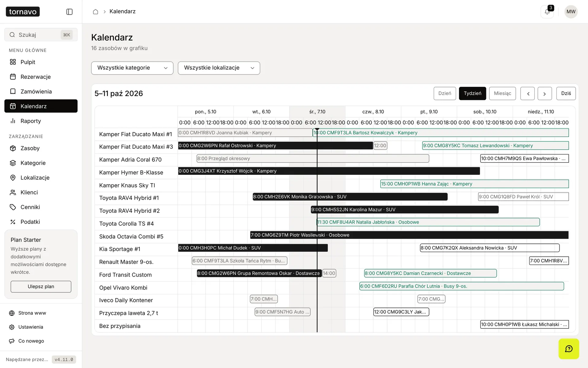Screen dimensions: 588x368
Task: Open the notifications bell
Action: [547, 12]
